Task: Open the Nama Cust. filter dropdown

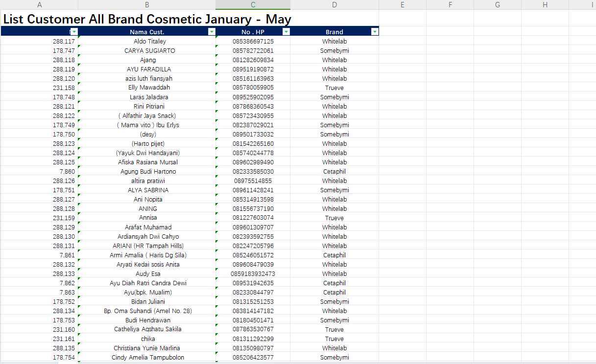Action: (x=212, y=32)
